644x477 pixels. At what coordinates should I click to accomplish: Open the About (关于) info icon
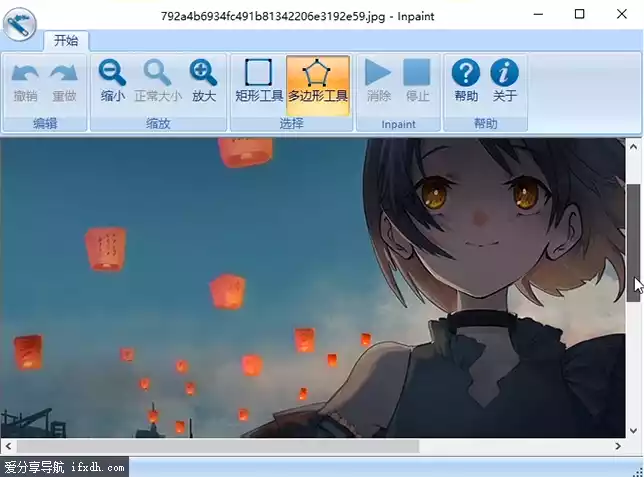pos(505,82)
